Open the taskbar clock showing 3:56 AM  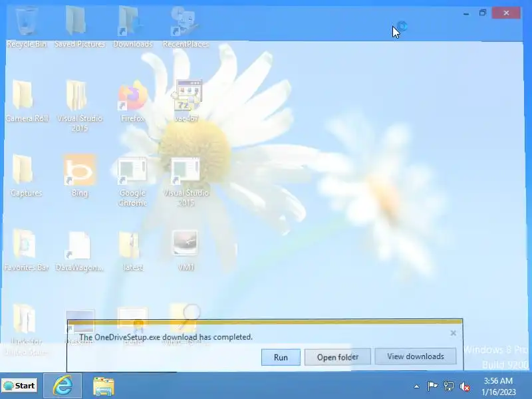click(498, 386)
